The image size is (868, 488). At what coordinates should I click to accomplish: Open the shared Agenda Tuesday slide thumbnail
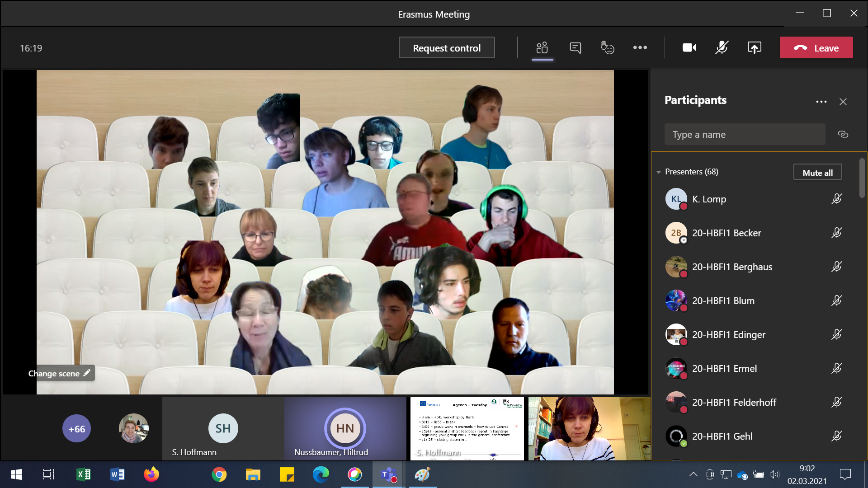click(467, 428)
